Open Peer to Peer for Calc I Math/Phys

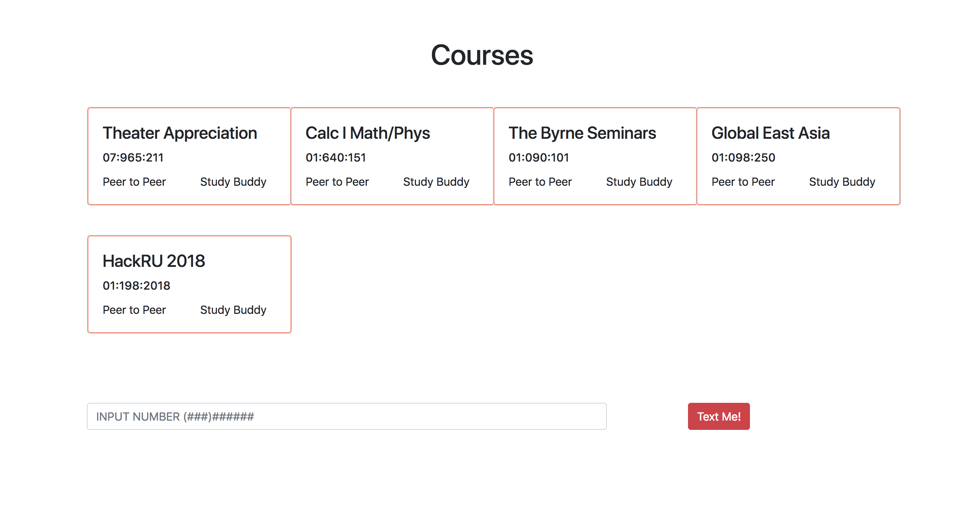(337, 182)
